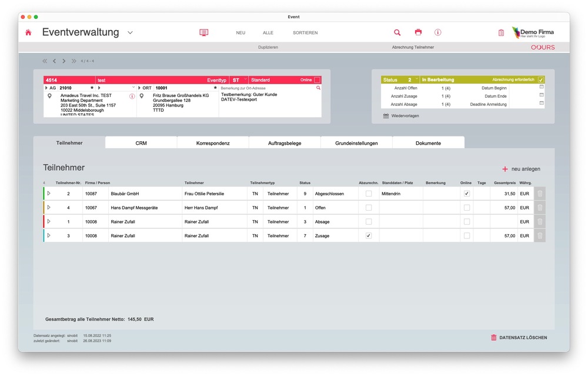Click the Bemerkung field in Blaubär row
This screenshot has width=588, height=376.
[x=440, y=194]
